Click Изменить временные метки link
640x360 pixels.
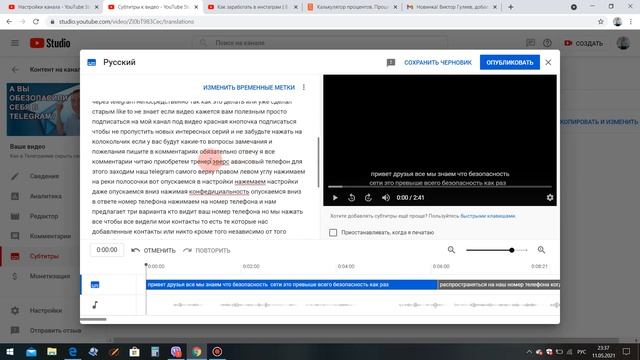tap(249, 87)
